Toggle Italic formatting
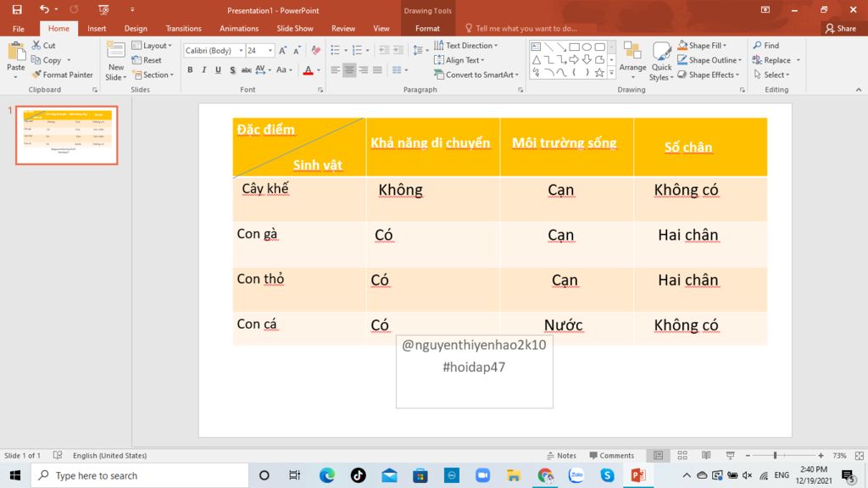The image size is (868, 488). pyautogui.click(x=203, y=70)
